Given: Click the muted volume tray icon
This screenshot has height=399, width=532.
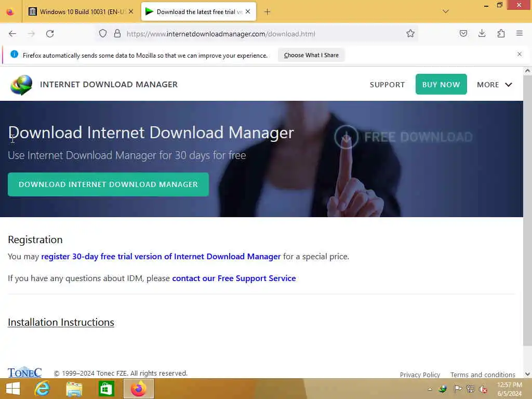Looking at the screenshot, I should pos(483,389).
